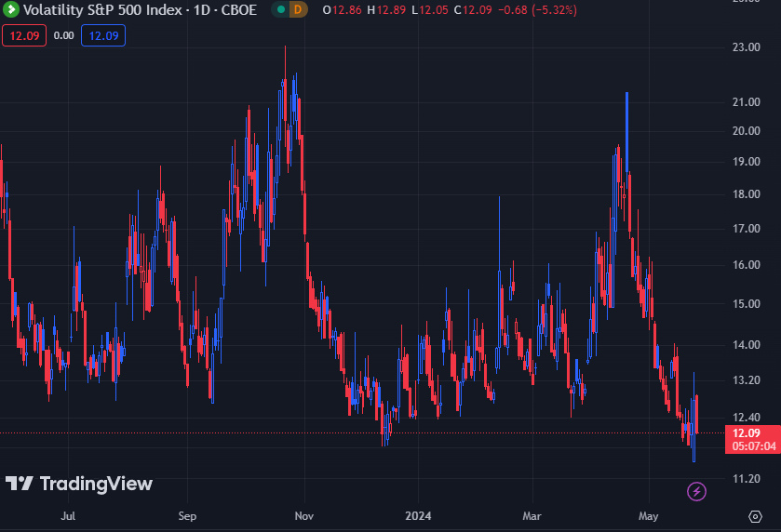Click the 11.20 price axis label

(x=747, y=479)
